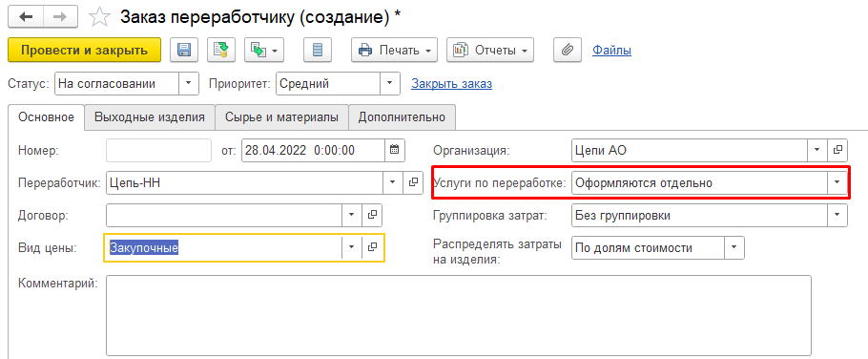Click the 'Закрыть заказ' link
The height and width of the screenshot is (359, 868).
(x=452, y=84)
